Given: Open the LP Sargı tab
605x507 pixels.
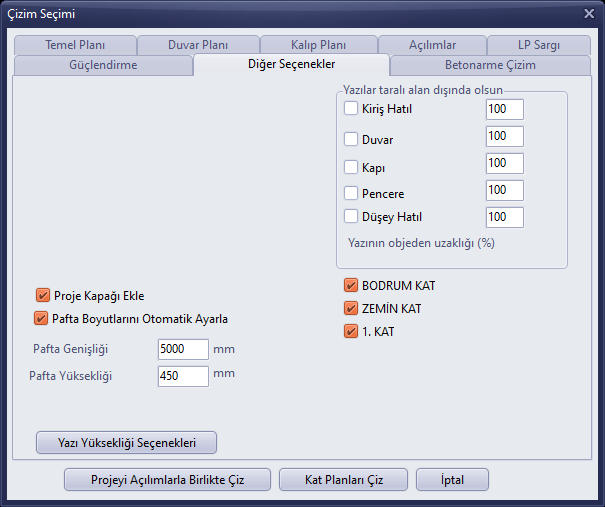Looking at the screenshot, I should (539, 45).
